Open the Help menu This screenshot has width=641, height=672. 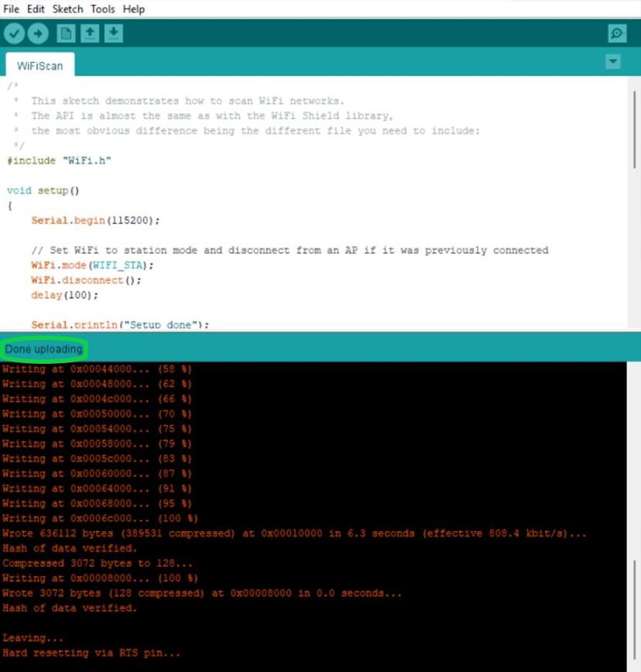click(x=133, y=9)
